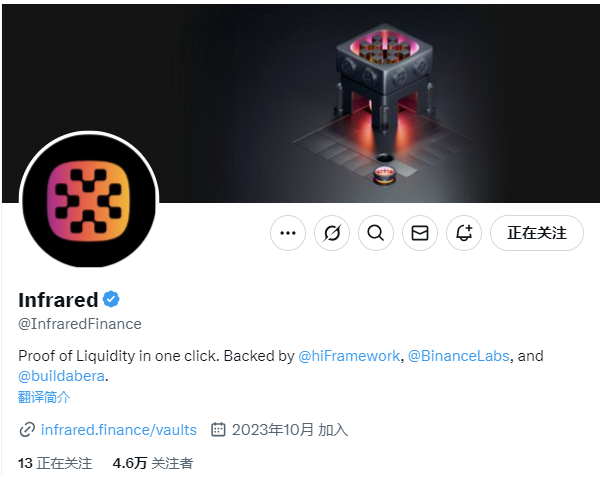
Task: Open the 13 正在关注 following list
Action: [55, 463]
